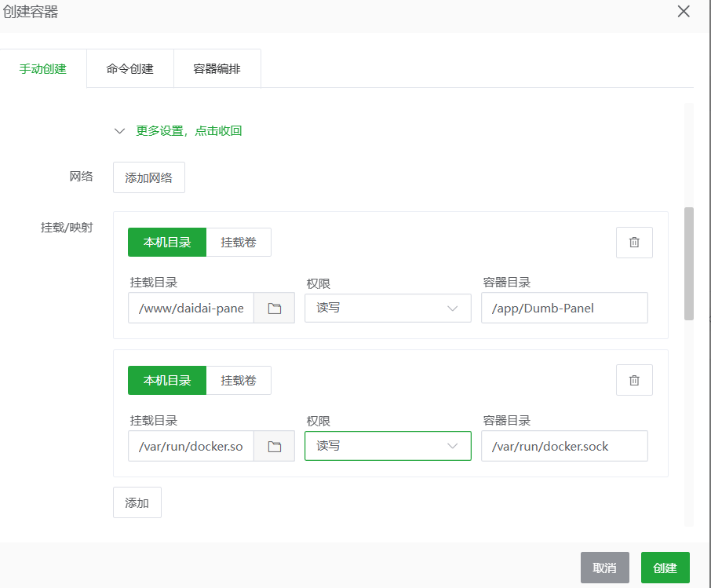Switch first mount entry to 挂载卷
Image resolution: width=711 pixels, height=588 pixels.
pyautogui.click(x=239, y=243)
